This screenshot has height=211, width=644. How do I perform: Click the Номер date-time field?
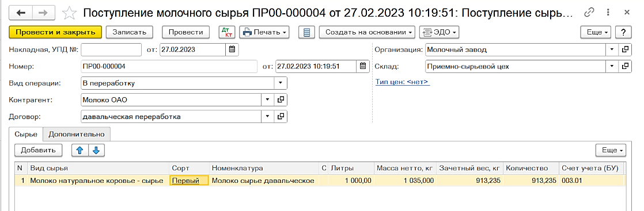(x=316, y=66)
